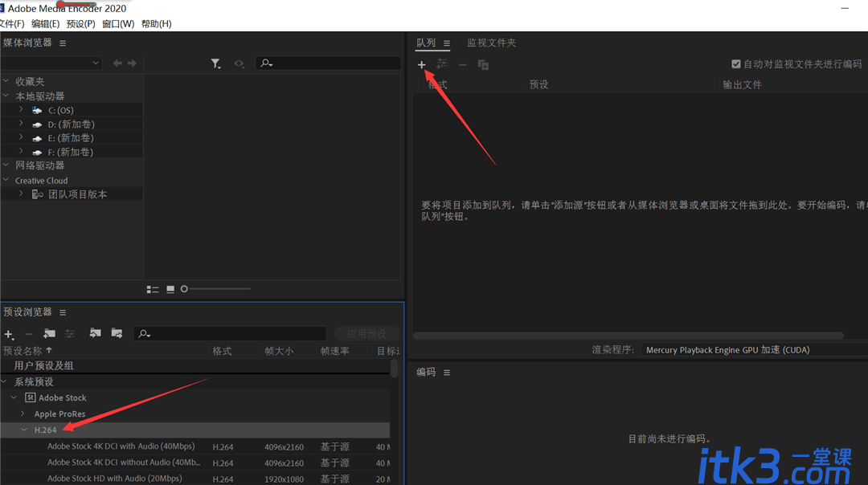Viewport: 868px width, 485px height.
Task: Click the Frame Size (帧大小) column header
Action: point(279,351)
